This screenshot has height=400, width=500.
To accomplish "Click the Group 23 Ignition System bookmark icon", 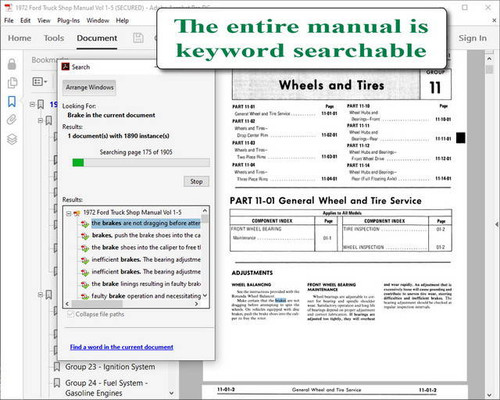I will [x=57, y=367].
